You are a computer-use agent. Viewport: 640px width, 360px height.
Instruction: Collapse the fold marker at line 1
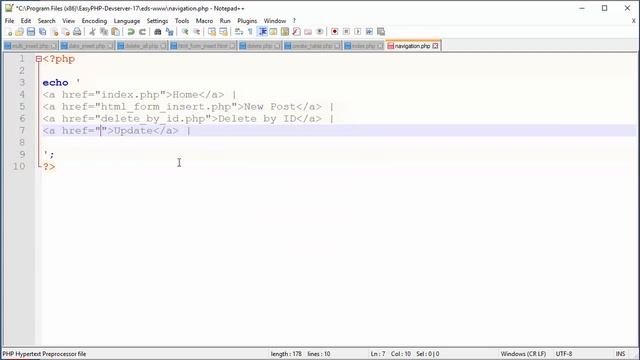(39, 59)
